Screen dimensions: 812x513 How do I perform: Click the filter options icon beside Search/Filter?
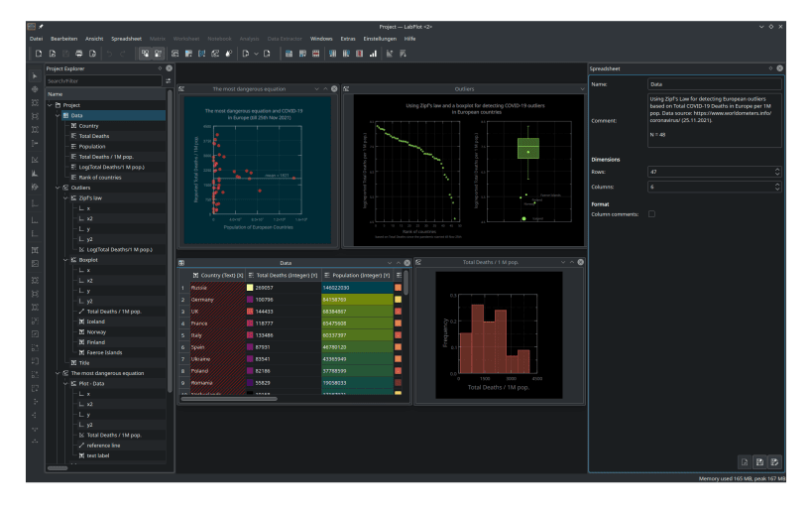(169, 80)
